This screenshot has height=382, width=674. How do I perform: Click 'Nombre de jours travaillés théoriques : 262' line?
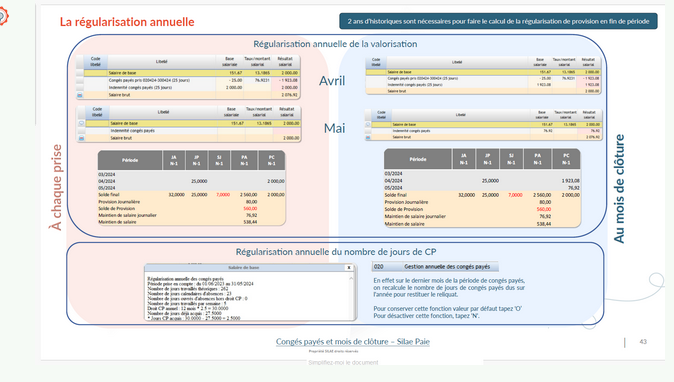point(188,289)
